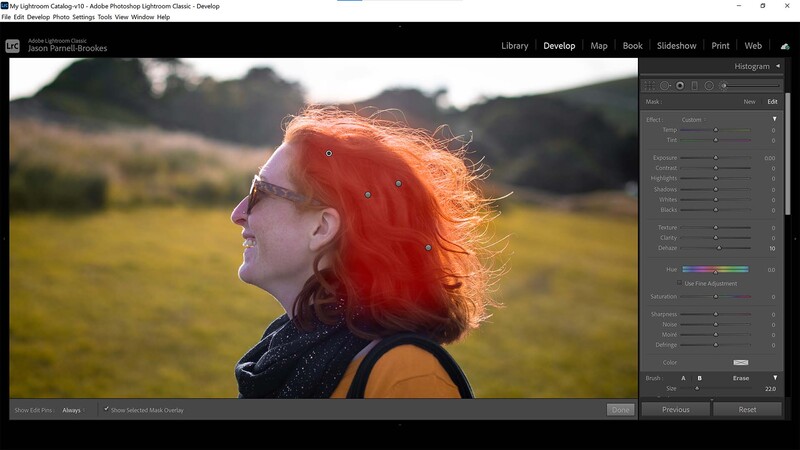Click the Exposure slider handle
The image size is (800, 450).
pos(715,158)
